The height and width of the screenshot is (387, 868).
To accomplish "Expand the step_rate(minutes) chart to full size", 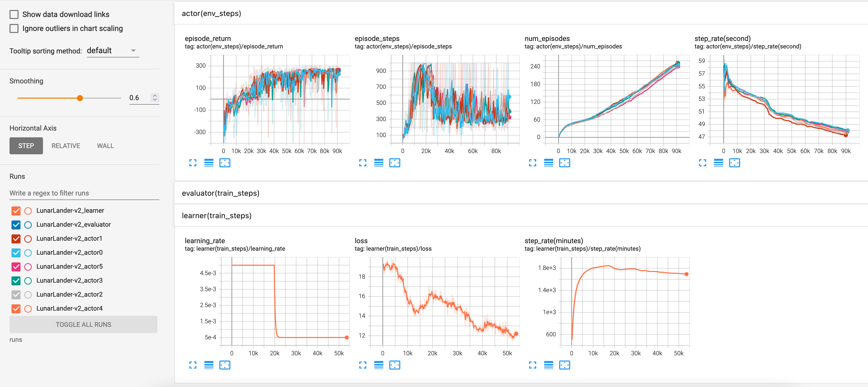I will coord(533,365).
